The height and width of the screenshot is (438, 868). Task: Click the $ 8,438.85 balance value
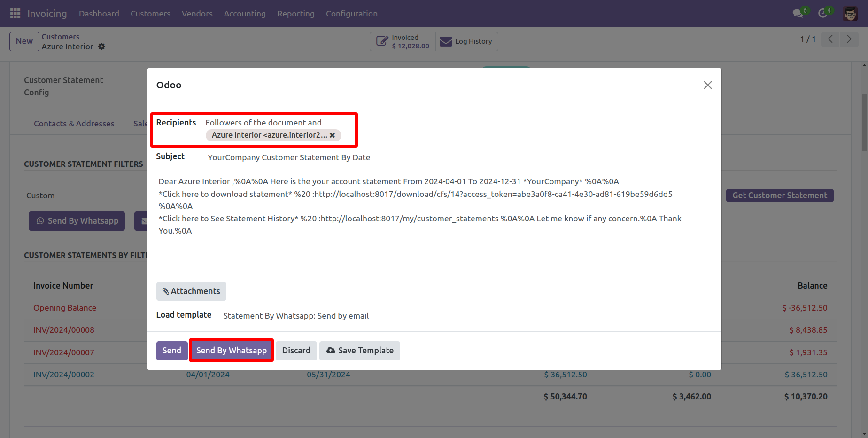(808, 330)
